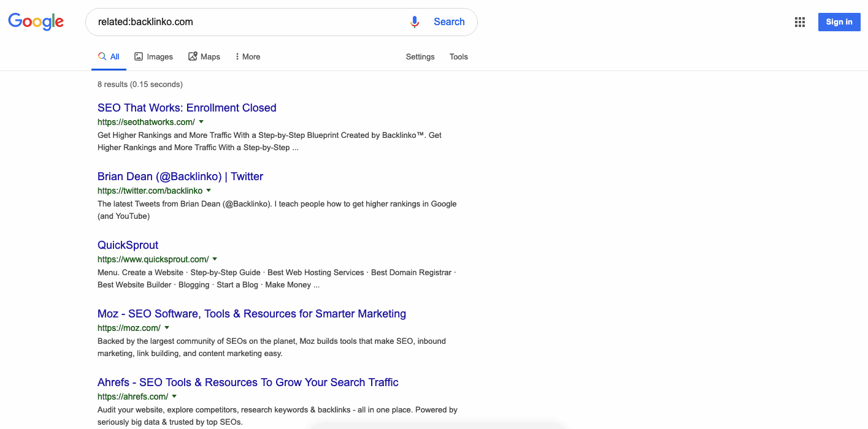Open the Google apps grid menu
This screenshot has height=429, width=868.
[799, 21]
